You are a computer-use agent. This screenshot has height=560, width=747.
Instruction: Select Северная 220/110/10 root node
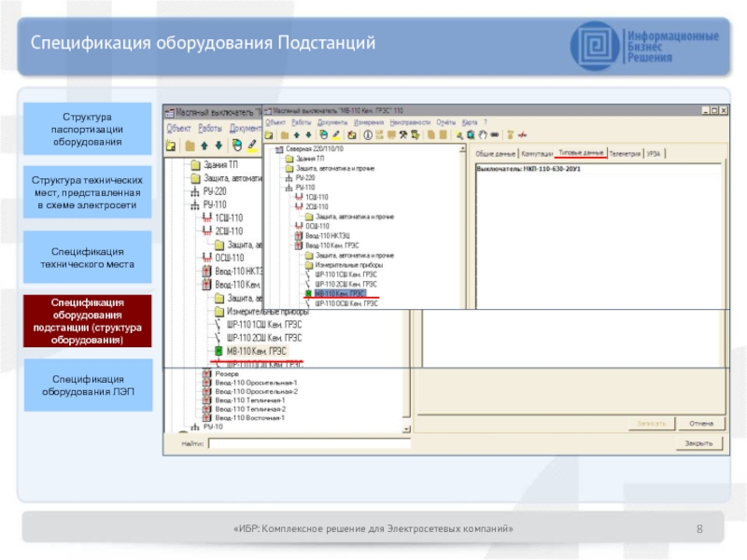click(315, 149)
